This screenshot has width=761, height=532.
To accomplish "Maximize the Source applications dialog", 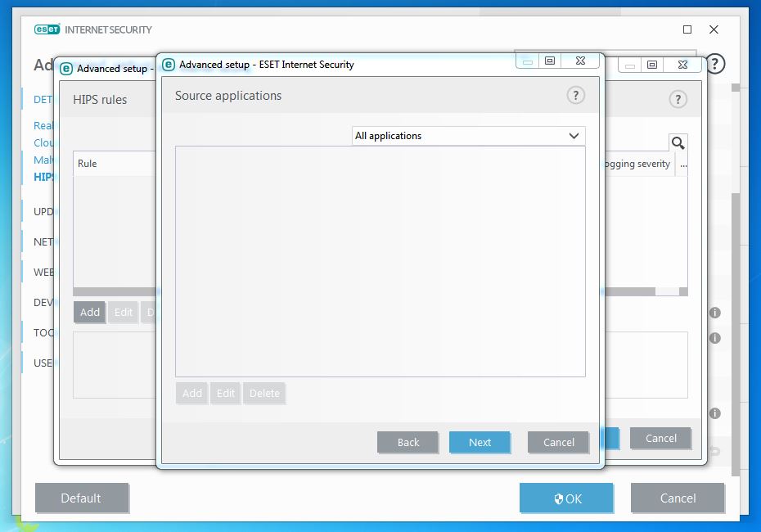I will [x=549, y=61].
